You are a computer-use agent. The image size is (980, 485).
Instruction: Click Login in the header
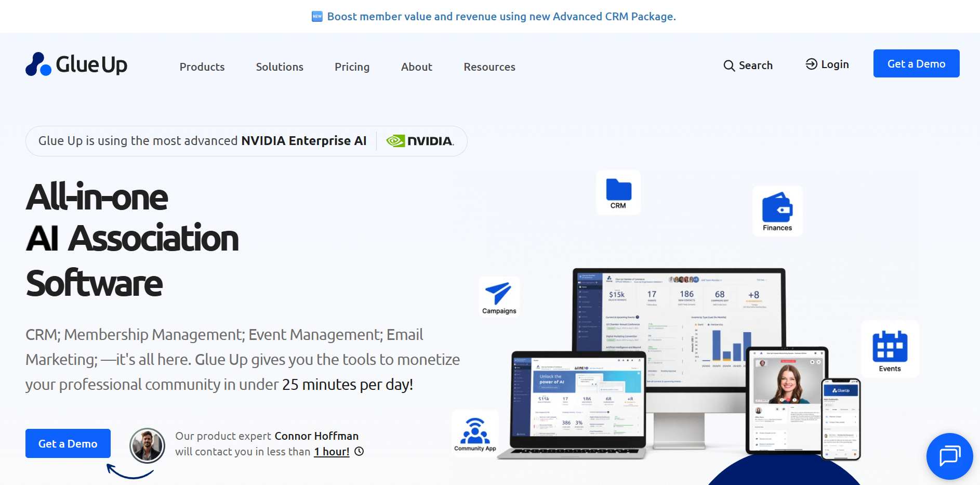pyautogui.click(x=827, y=64)
